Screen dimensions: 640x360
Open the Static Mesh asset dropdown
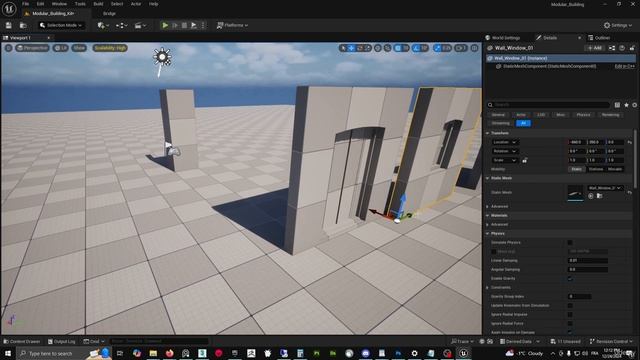(605, 188)
